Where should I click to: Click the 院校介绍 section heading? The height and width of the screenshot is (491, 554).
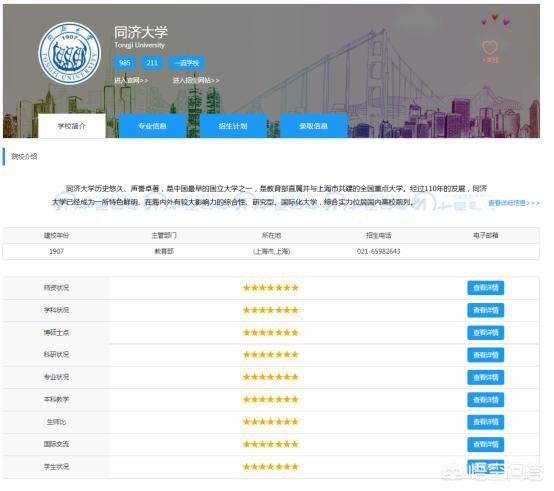pos(24,156)
